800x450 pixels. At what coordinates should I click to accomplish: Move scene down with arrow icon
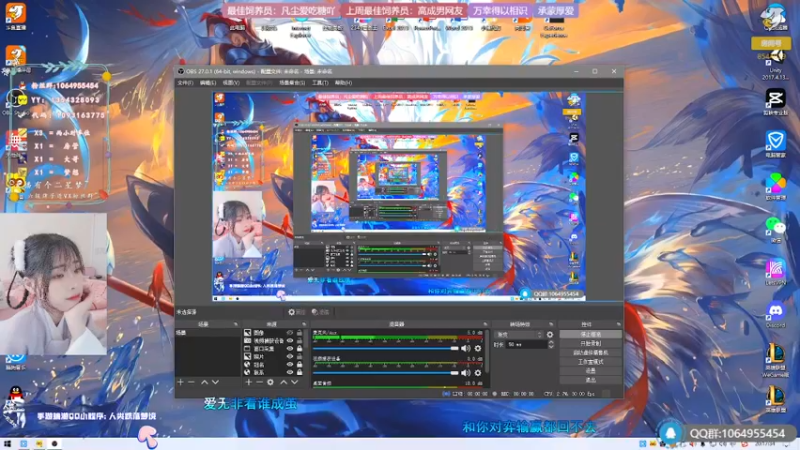[x=215, y=382]
